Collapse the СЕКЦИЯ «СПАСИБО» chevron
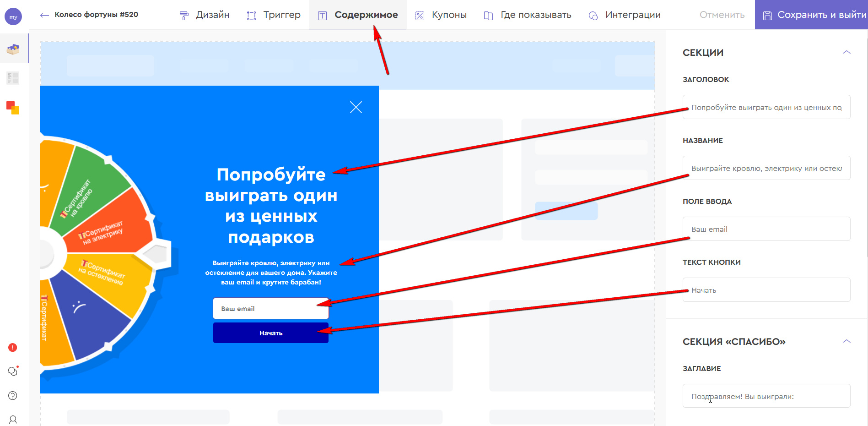The image size is (868, 426). [846, 341]
